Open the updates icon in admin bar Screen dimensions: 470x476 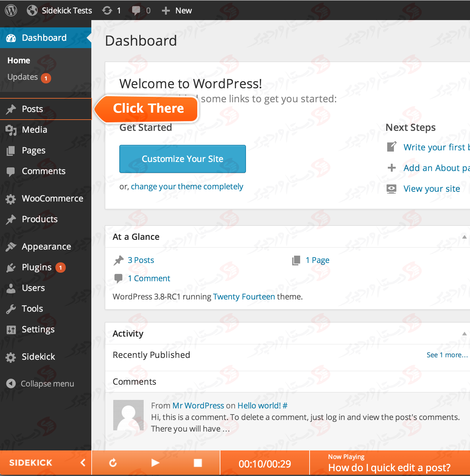tap(111, 11)
